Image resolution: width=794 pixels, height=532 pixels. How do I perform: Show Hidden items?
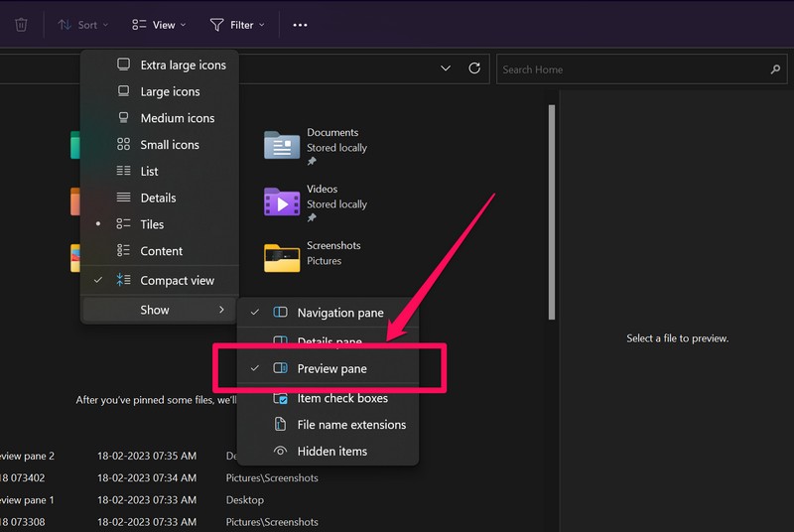pyautogui.click(x=331, y=451)
